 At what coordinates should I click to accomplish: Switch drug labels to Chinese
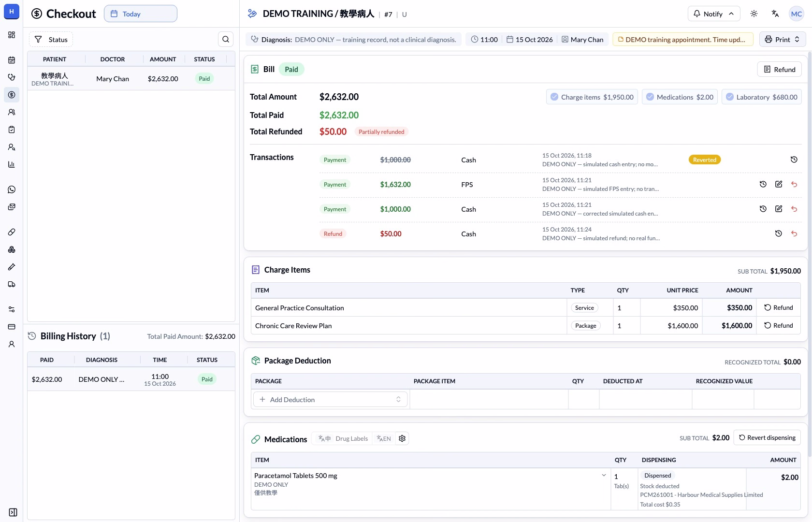coord(324,438)
